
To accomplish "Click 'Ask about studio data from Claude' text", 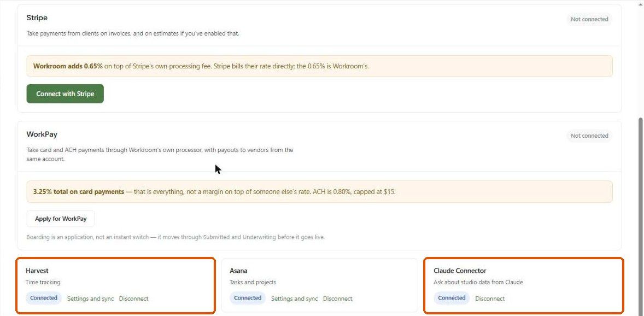I will (478, 282).
